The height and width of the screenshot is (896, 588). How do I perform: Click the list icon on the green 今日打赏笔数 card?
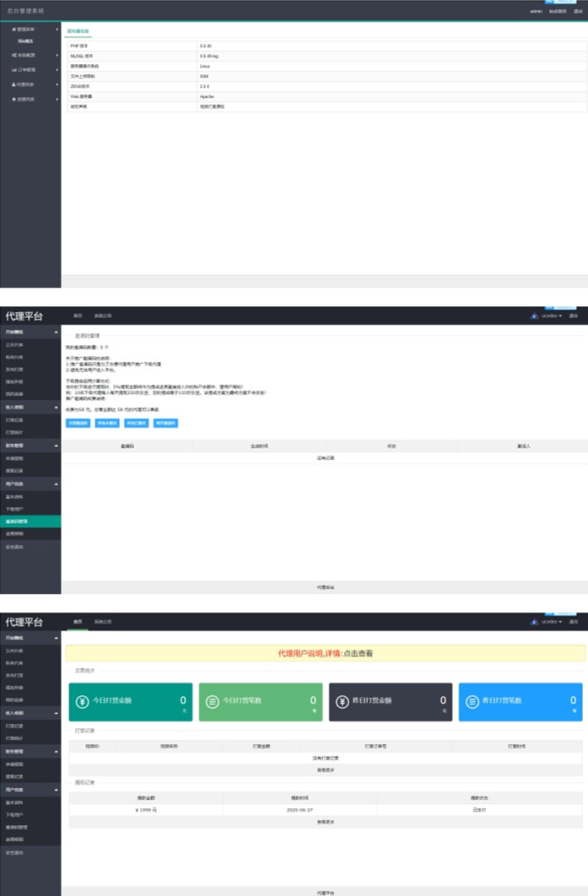coord(213,702)
